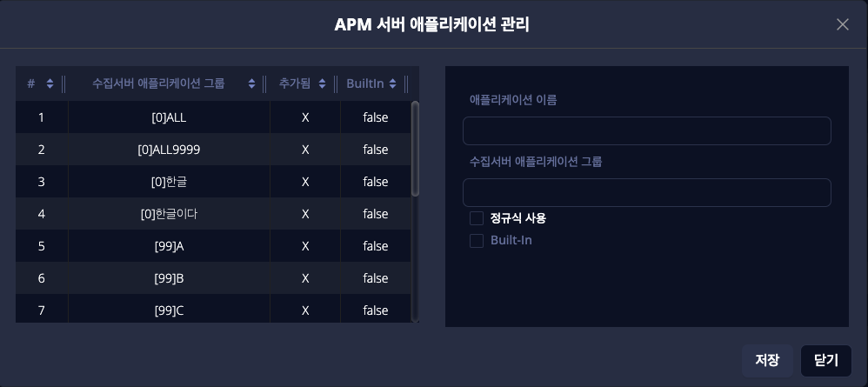868x387 pixels.
Task: Select the [99]B row
Action: point(169,278)
